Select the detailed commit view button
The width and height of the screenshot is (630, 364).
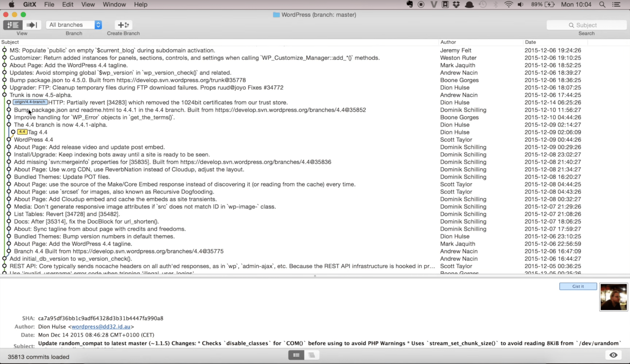point(296,355)
